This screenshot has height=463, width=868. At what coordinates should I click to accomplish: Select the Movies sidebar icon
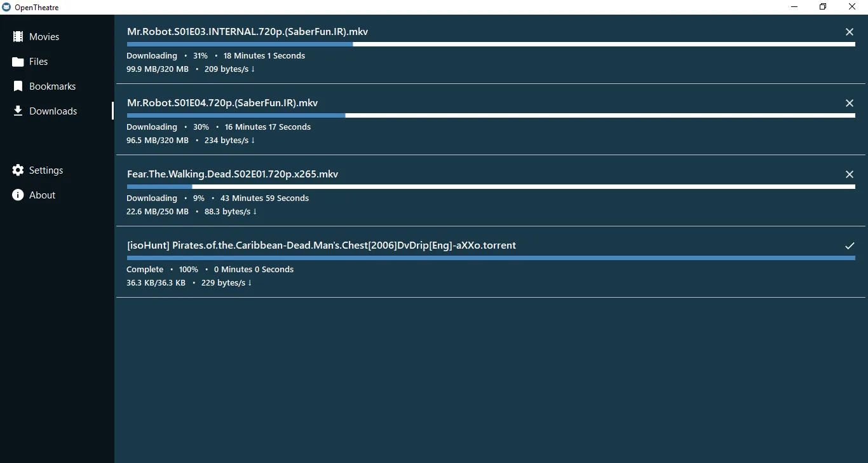(x=18, y=36)
